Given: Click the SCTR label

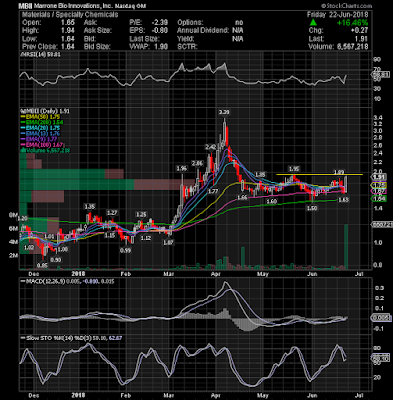Looking at the screenshot, I should tap(187, 47).
